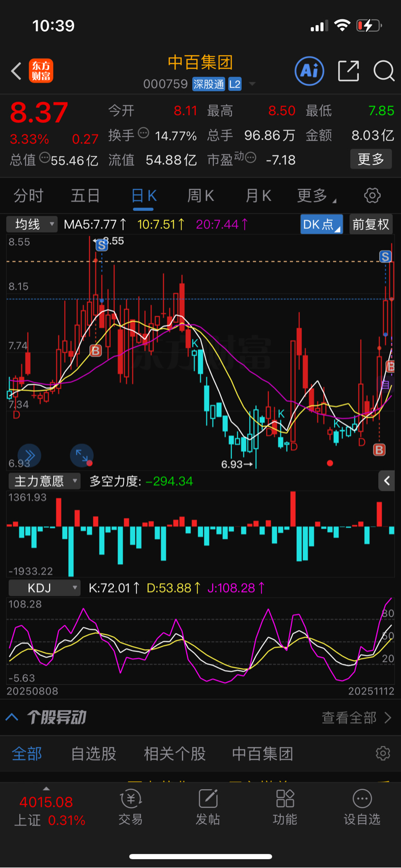
Task: Switch to 月K chart tab
Action: [x=258, y=196]
